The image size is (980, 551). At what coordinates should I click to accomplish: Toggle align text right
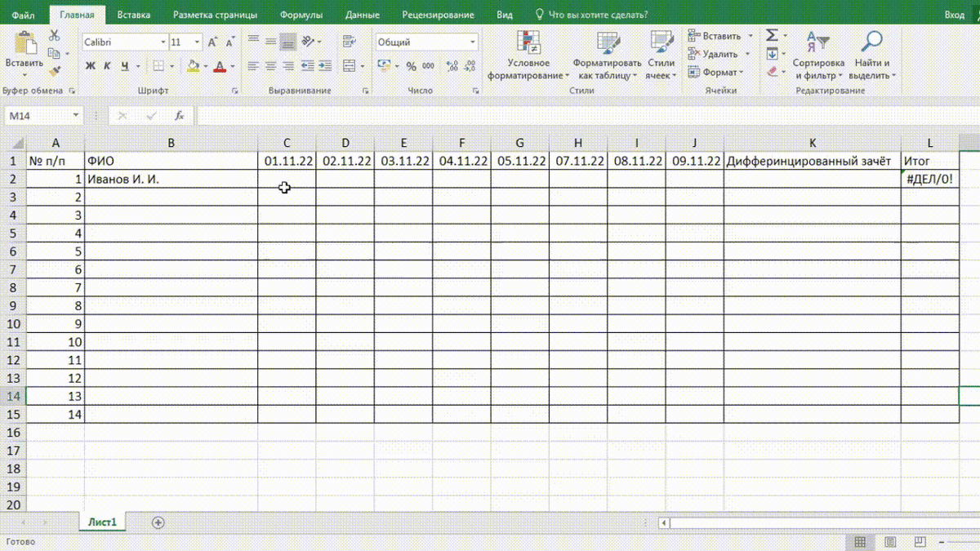(x=287, y=66)
